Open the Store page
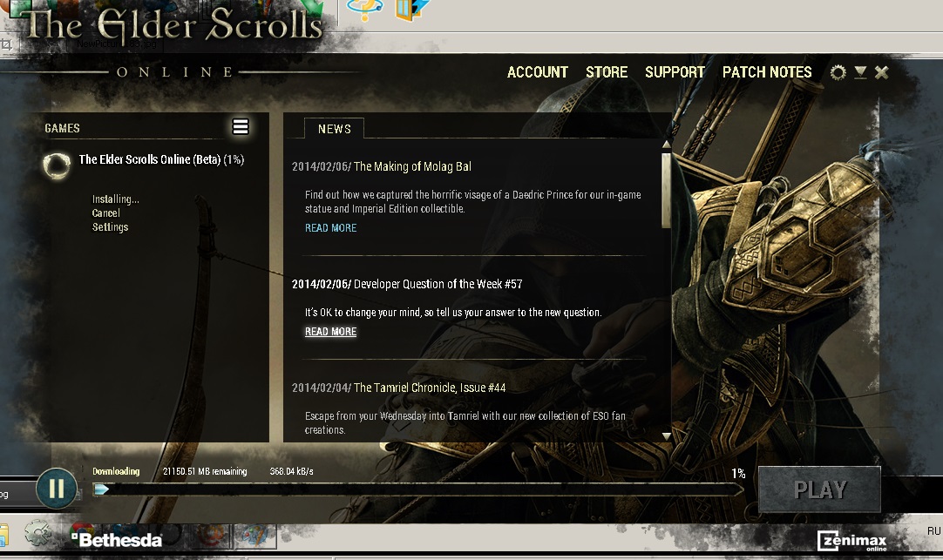Image resolution: width=943 pixels, height=560 pixels. (x=607, y=72)
